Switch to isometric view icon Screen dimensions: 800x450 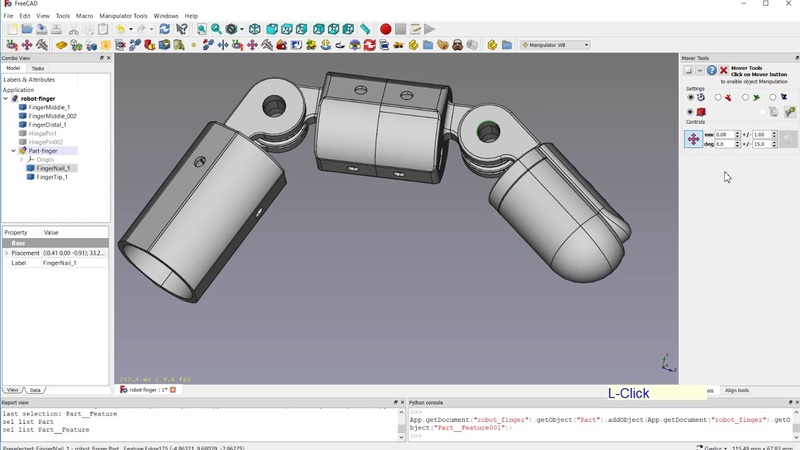[x=255, y=29]
